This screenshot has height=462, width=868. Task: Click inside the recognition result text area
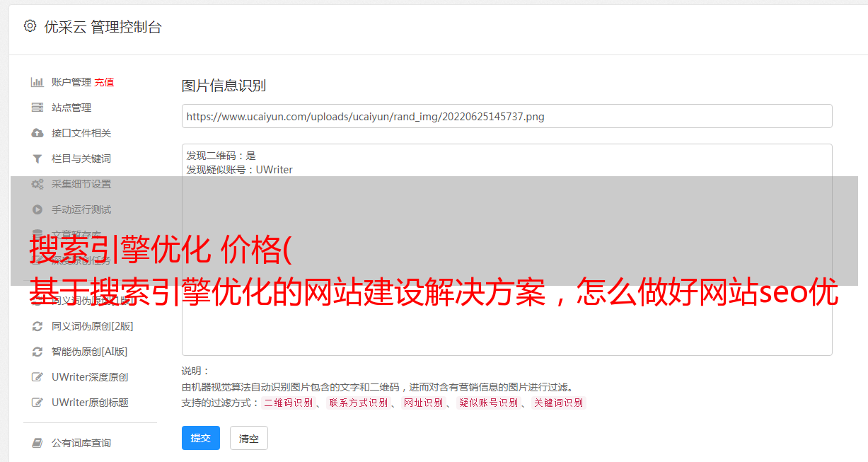pos(507,249)
